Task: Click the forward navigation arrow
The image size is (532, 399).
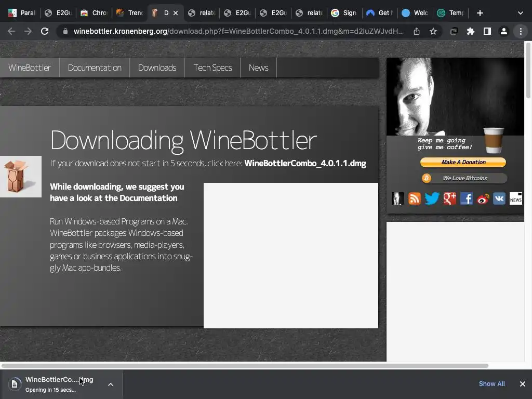Action: pyautogui.click(x=28, y=32)
